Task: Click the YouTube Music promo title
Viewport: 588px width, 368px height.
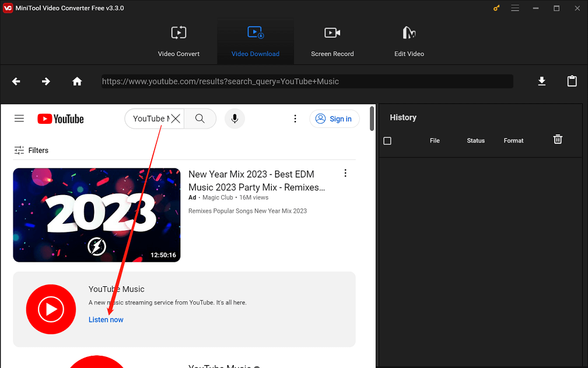Action: 116,289
